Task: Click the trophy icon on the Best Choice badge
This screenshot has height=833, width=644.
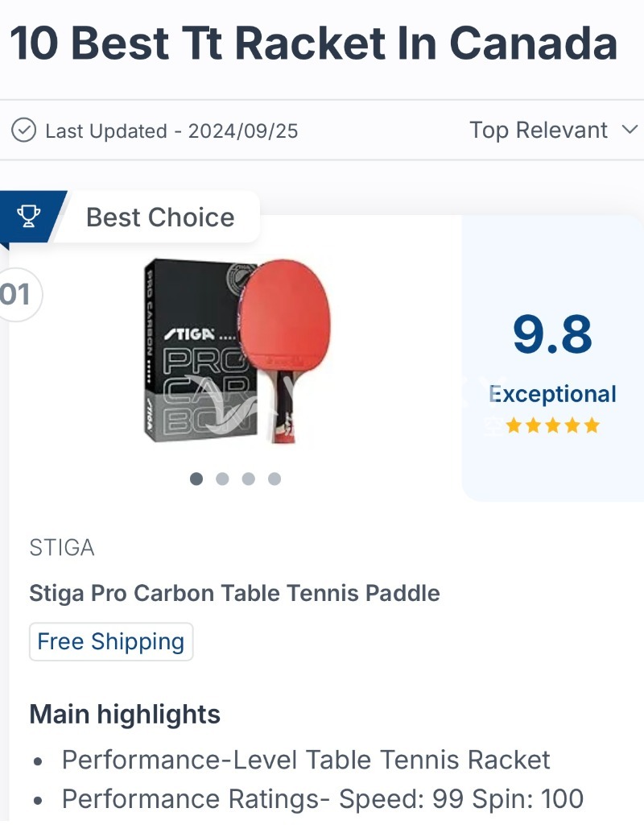Action: pyautogui.click(x=29, y=216)
